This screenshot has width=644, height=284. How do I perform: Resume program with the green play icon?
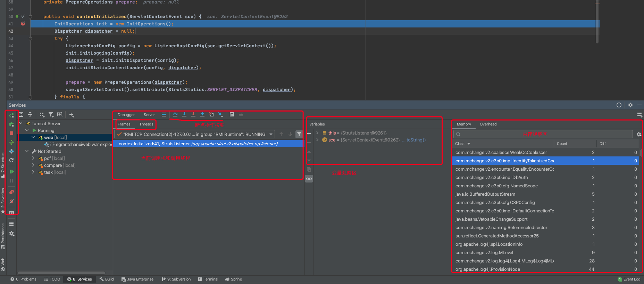click(x=11, y=171)
